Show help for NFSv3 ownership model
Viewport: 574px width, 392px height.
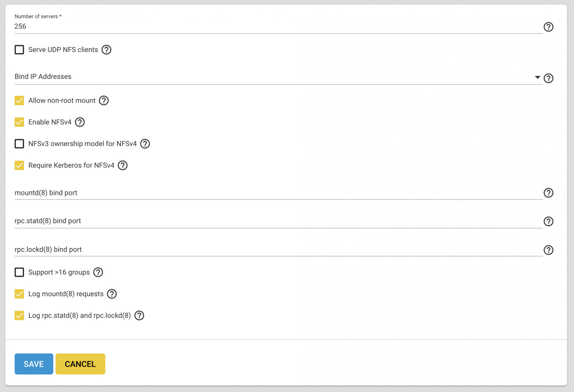point(145,144)
